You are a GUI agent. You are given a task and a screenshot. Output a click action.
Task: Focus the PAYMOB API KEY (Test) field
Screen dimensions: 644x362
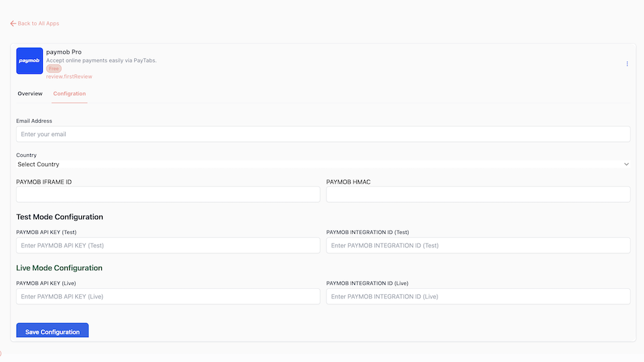(168, 245)
